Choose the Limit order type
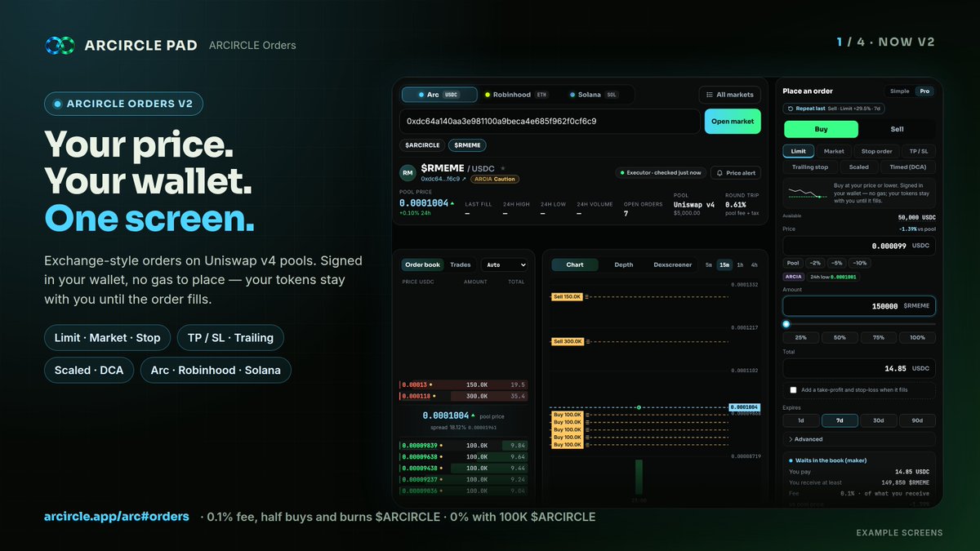This screenshot has width=980, height=551. coord(799,151)
